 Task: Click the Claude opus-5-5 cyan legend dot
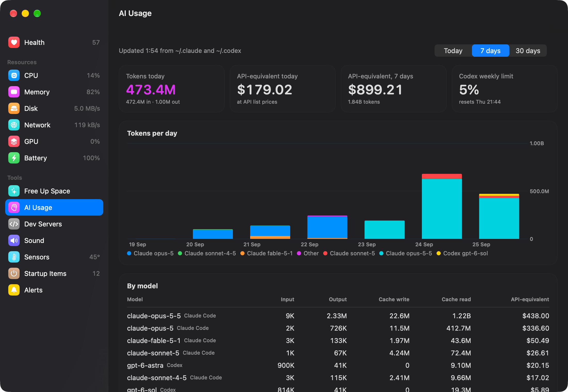[381, 253]
